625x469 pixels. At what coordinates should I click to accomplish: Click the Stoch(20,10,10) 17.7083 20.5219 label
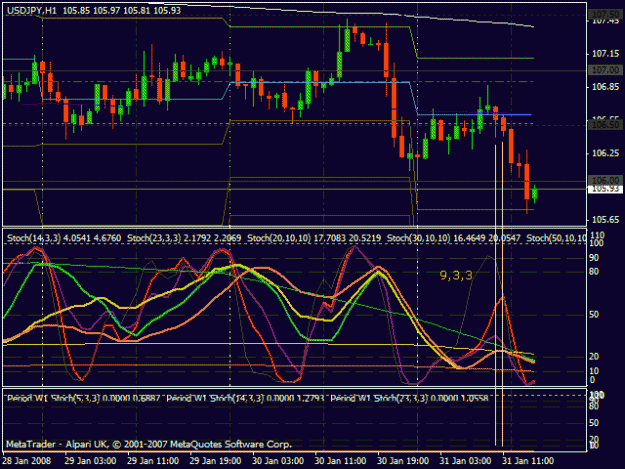point(314,238)
